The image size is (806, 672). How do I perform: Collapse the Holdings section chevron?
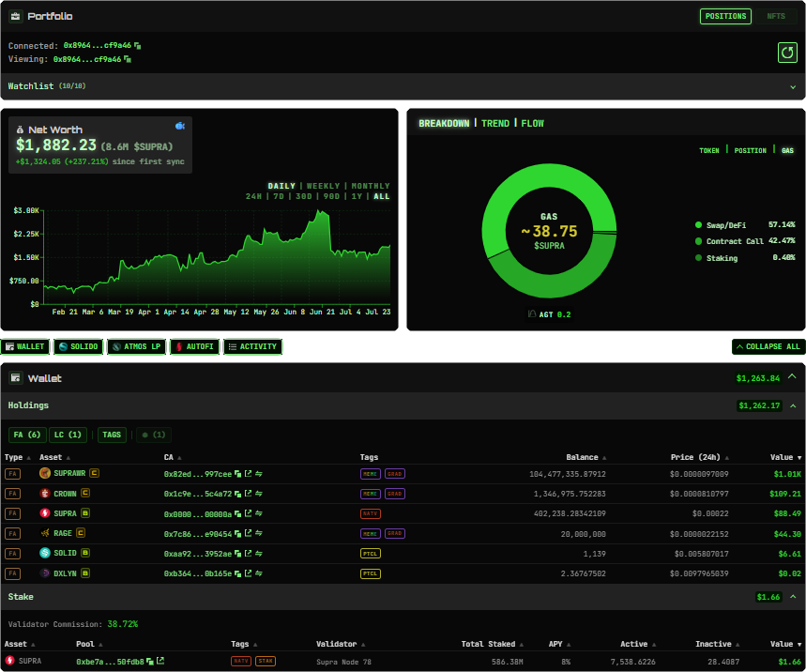[793, 406]
